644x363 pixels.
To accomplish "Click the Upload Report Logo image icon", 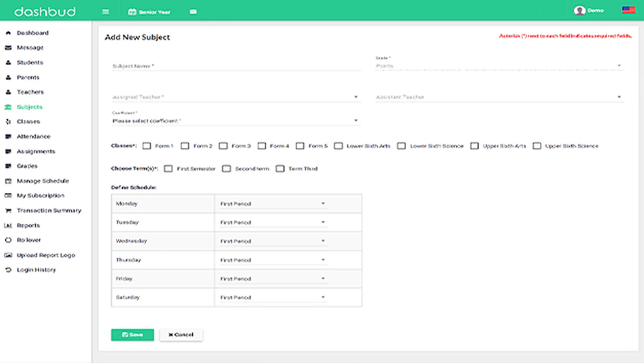I will (8, 255).
